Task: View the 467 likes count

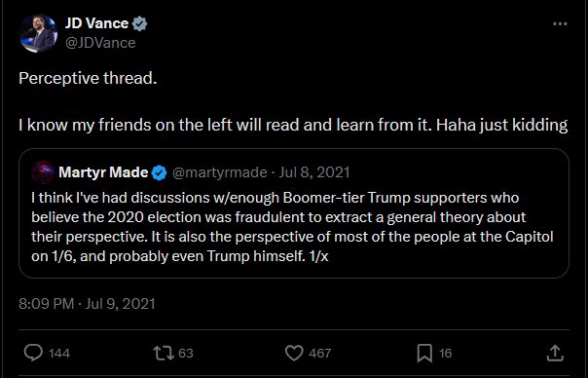Action: point(320,354)
